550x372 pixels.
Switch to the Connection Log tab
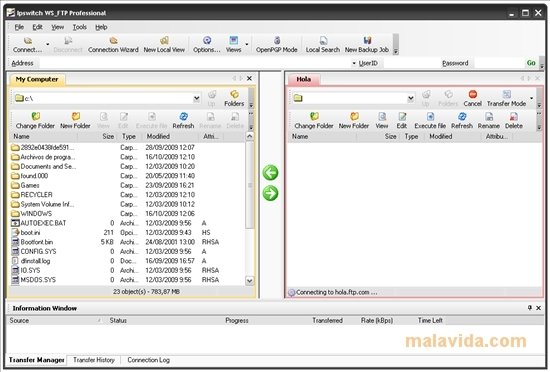pyautogui.click(x=148, y=360)
